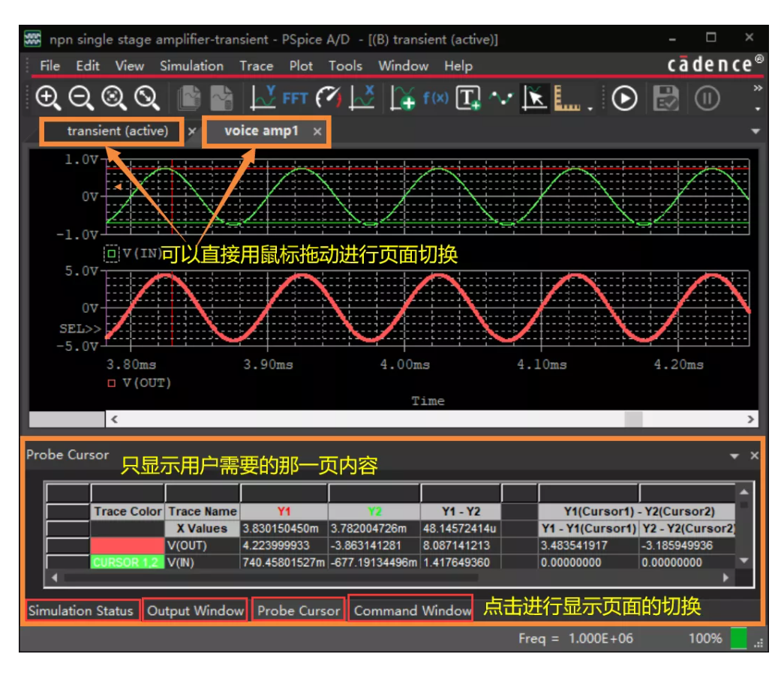Toggle the Log Y axis icon
The width and height of the screenshot is (784, 675).
tap(263, 97)
